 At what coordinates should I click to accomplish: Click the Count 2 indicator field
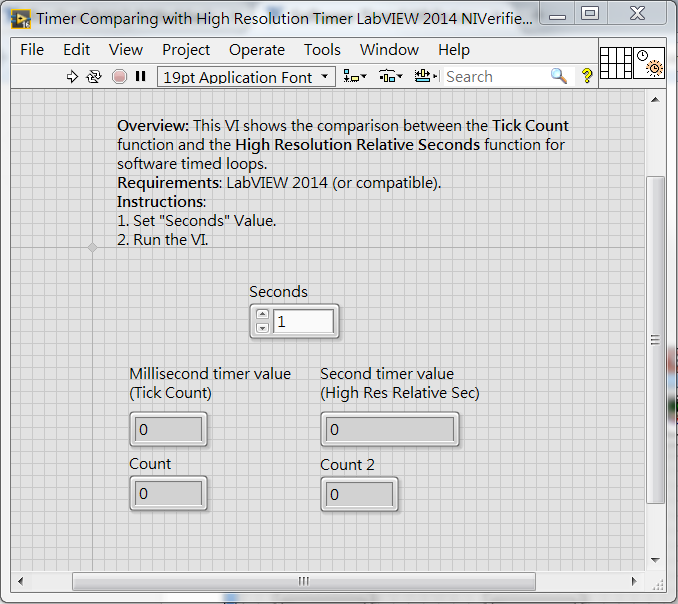(x=359, y=494)
